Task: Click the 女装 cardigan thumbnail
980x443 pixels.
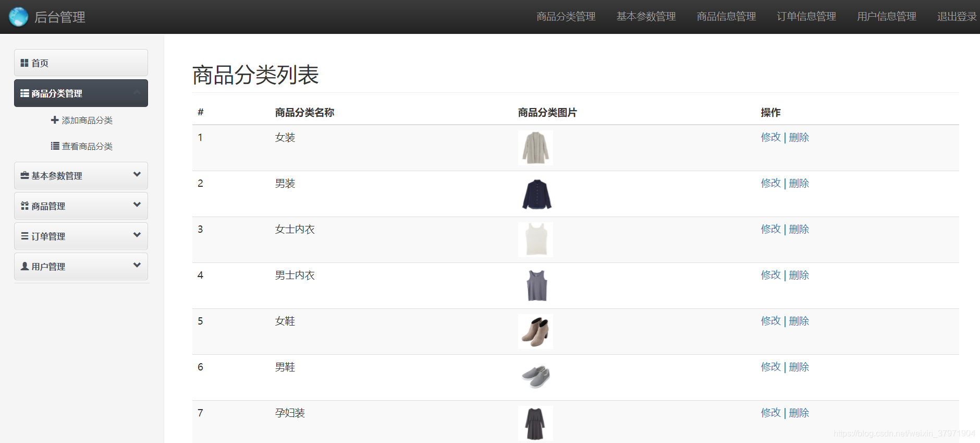Action: click(535, 148)
